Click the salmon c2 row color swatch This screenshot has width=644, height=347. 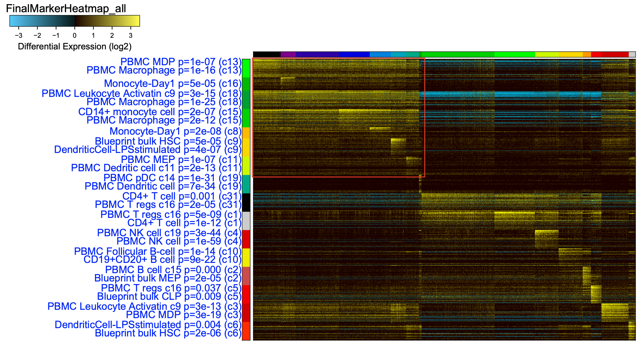click(x=246, y=276)
